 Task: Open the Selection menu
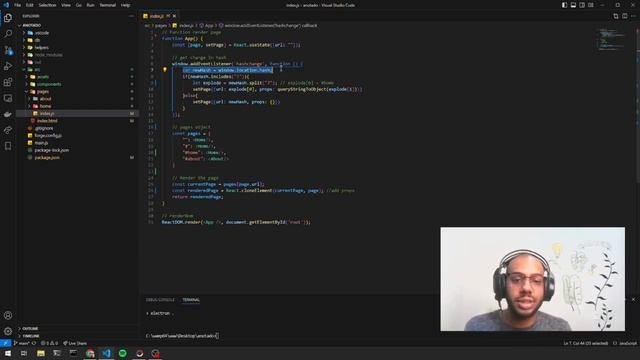pos(47,5)
